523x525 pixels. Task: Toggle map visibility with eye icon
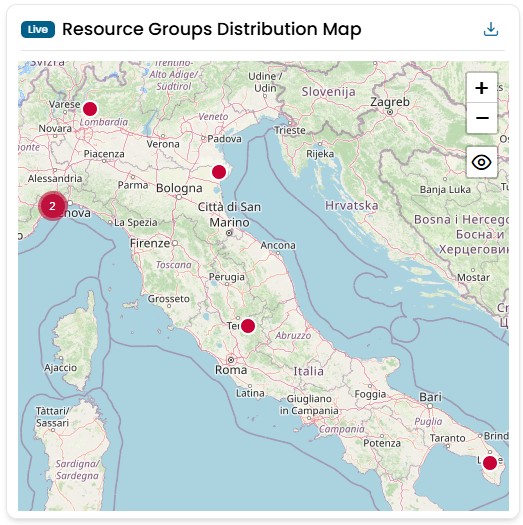coord(481,162)
